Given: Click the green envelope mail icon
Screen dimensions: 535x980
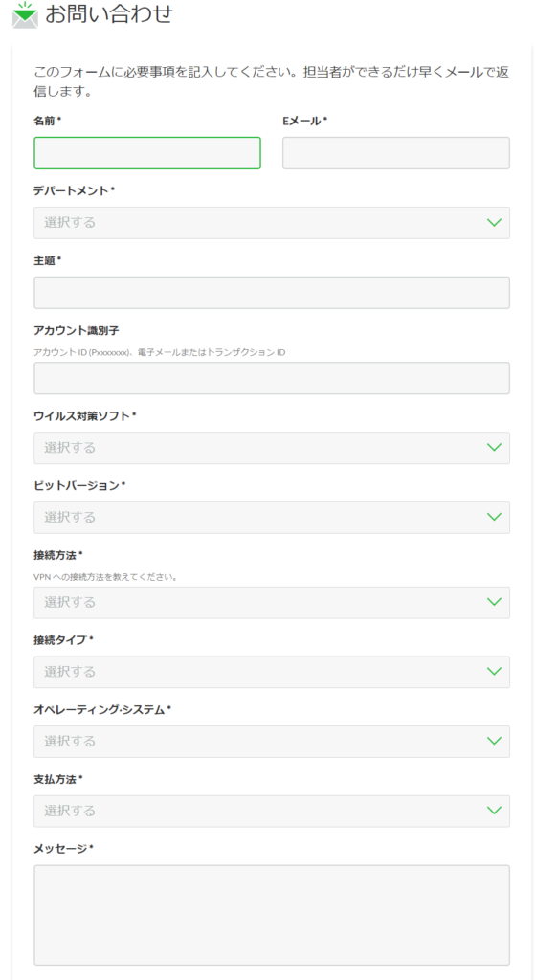Looking at the screenshot, I should tap(25, 15).
